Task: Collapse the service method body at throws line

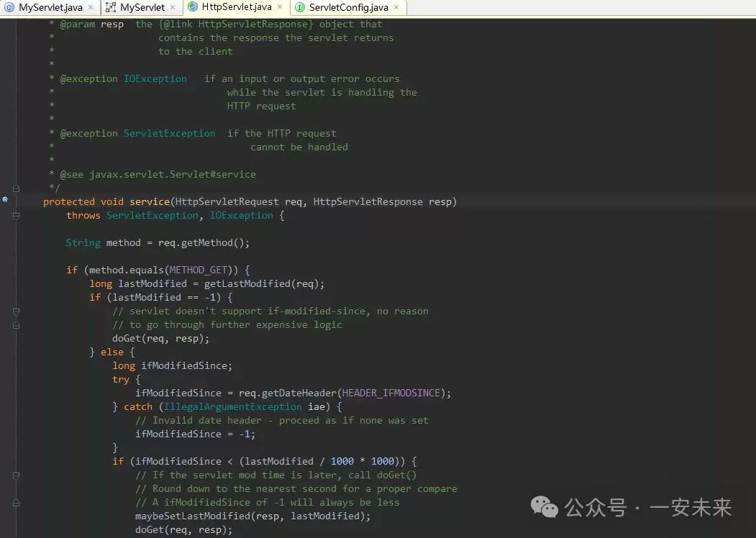Action: 16,216
